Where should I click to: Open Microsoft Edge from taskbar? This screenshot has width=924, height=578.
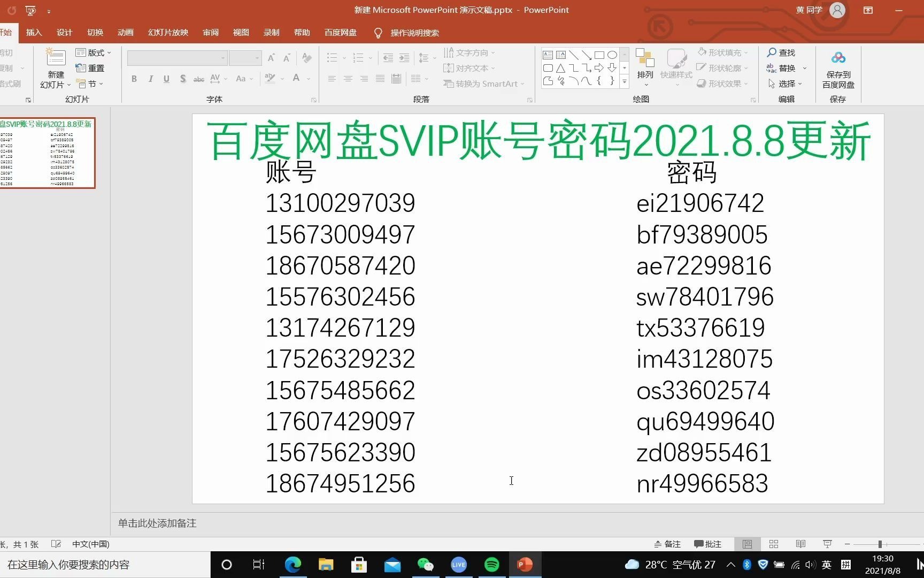tap(293, 565)
